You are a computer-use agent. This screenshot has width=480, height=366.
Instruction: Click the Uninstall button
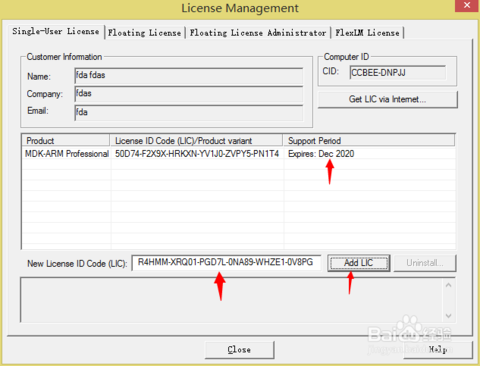(x=425, y=263)
